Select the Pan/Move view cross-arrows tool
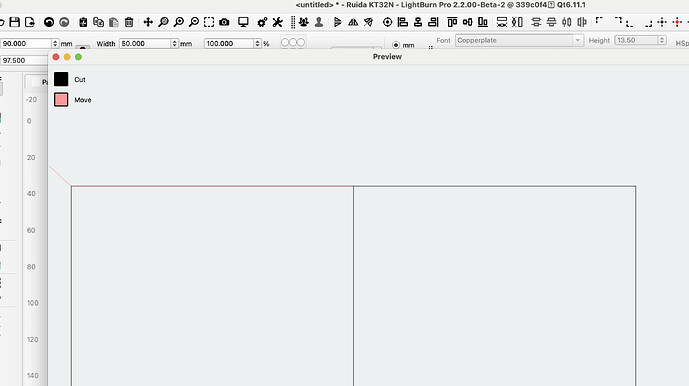Screen dimensions: 689x386 [148, 22]
